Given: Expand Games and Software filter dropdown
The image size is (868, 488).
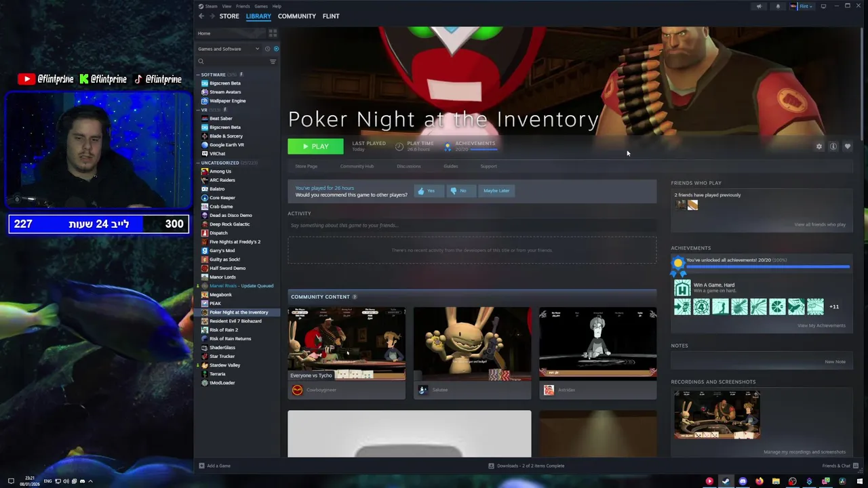Looking at the screenshot, I should (229, 49).
